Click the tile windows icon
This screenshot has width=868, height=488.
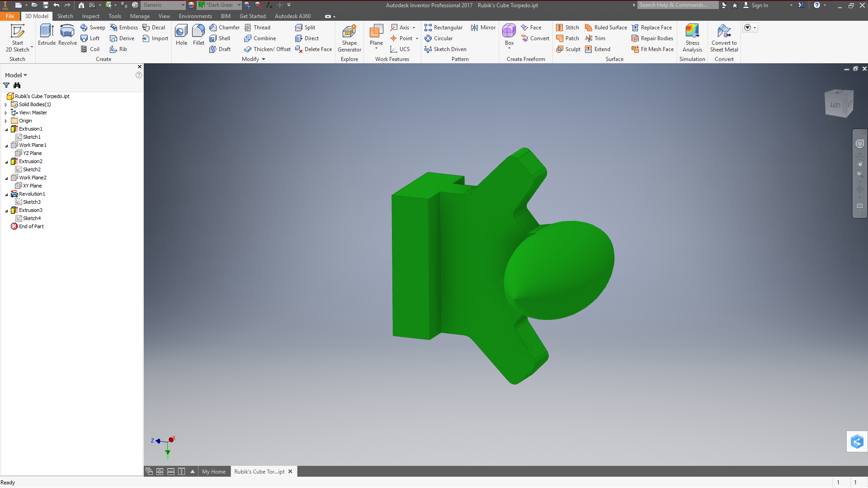pyautogui.click(x=160, y=471)
